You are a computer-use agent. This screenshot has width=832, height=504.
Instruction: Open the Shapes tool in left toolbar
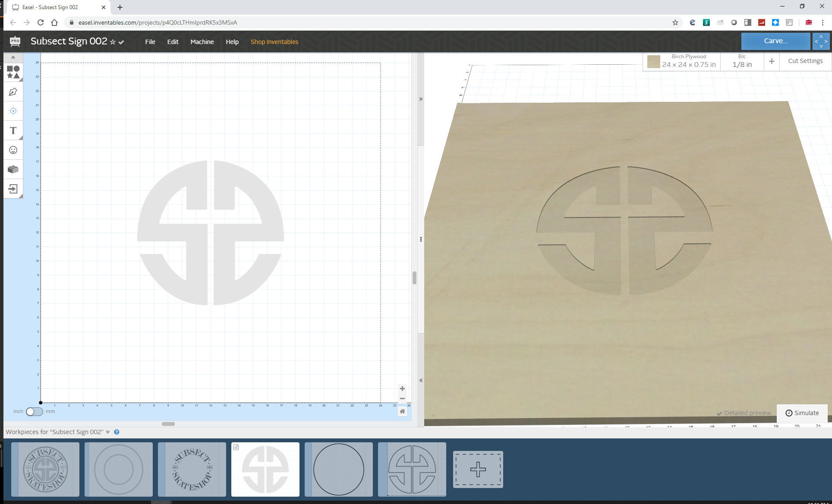coord(13,72)
